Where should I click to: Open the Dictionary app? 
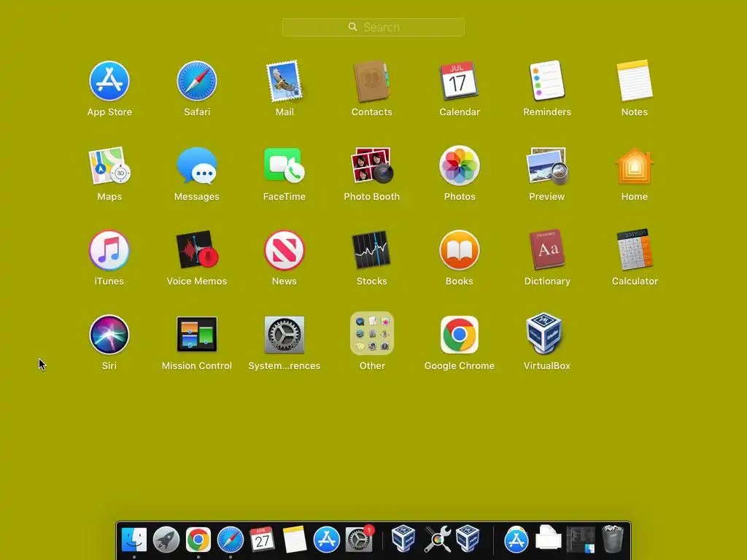point(547,251)
